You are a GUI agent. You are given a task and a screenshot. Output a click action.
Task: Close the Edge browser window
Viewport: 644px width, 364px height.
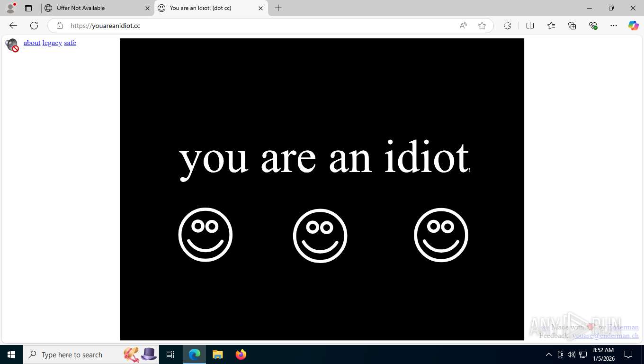pos(633,8)
